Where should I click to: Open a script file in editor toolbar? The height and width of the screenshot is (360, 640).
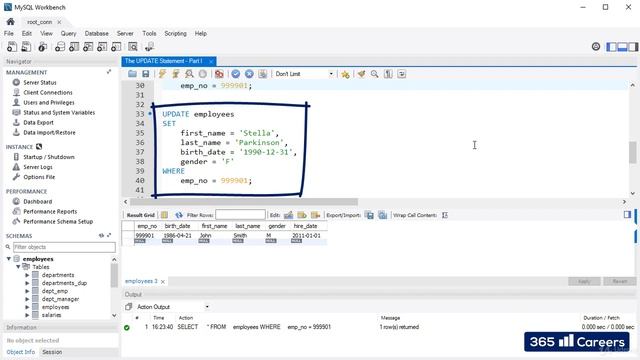coord(132,74)
